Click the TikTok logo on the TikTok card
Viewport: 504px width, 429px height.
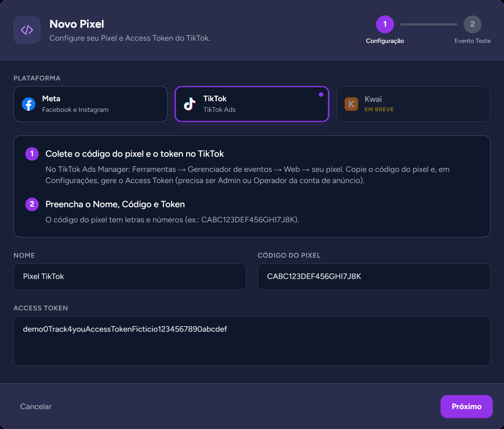pos(190,104)
